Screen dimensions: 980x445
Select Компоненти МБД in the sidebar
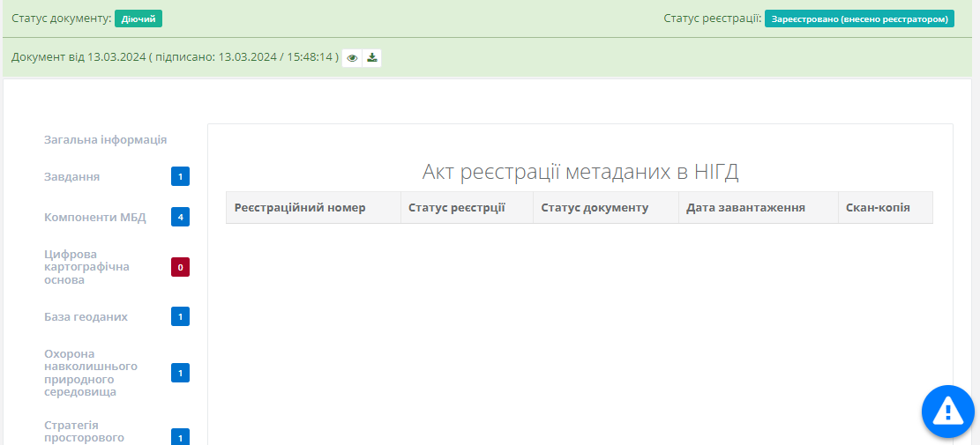click(x=94, y=217)
